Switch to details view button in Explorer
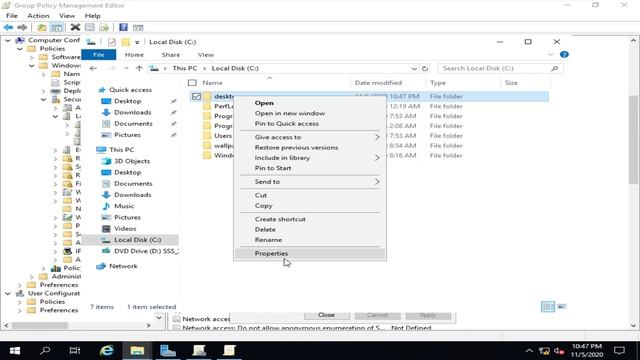This screenshot has width=640, height=360. [548, 306]
